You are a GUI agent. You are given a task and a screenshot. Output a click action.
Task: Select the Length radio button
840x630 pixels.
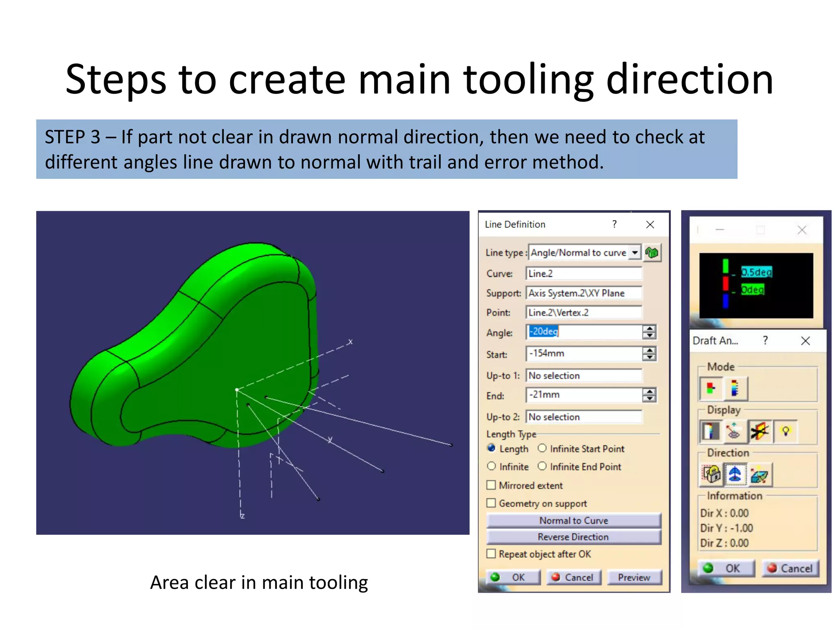pyautogui.click(x=491, y=448)
